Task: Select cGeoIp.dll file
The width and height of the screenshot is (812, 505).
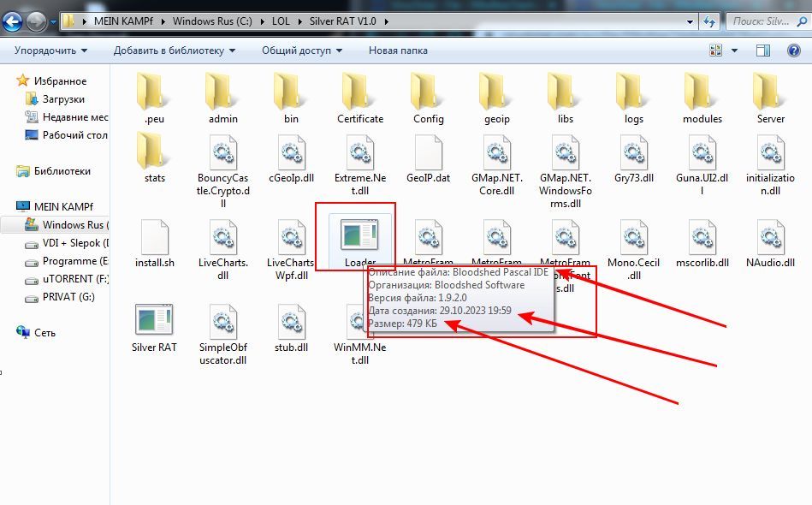Action: (x=291, y=159)
